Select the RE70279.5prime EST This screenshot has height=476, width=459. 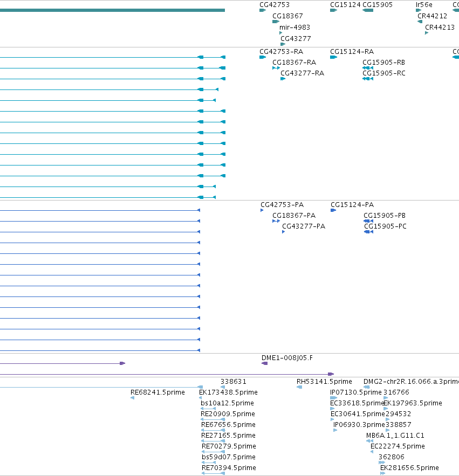pyautogui.click(x=229, y=446)
